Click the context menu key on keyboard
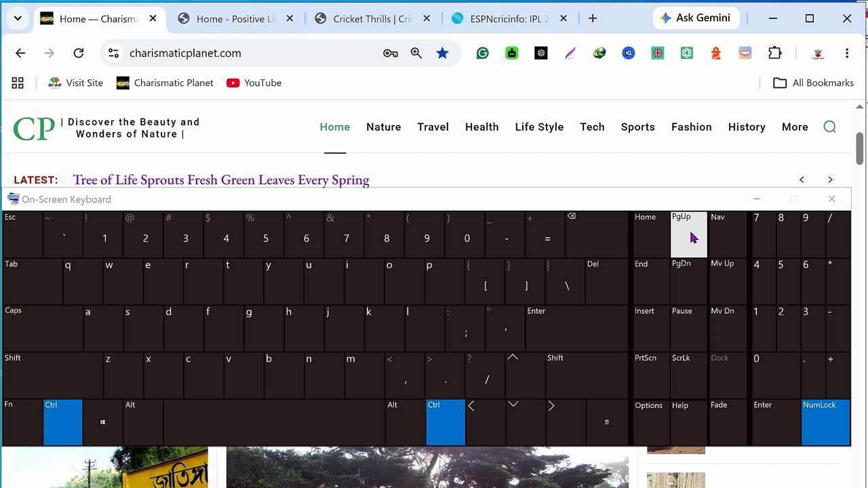This screenshot has width=868, height=488. click(x=607, y=422)
